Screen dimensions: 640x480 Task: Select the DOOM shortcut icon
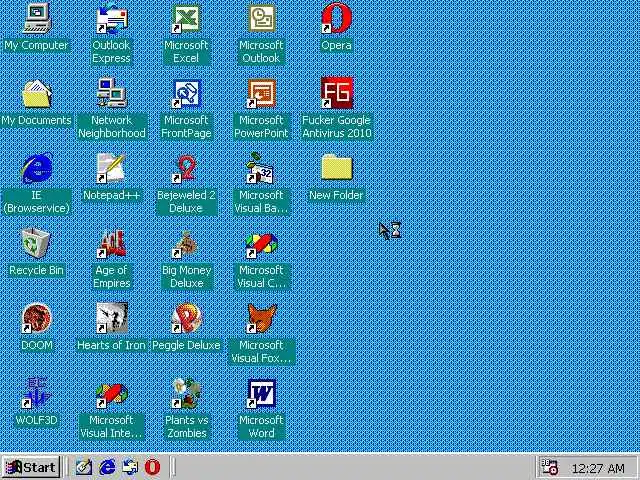click(x=37, y=318)
